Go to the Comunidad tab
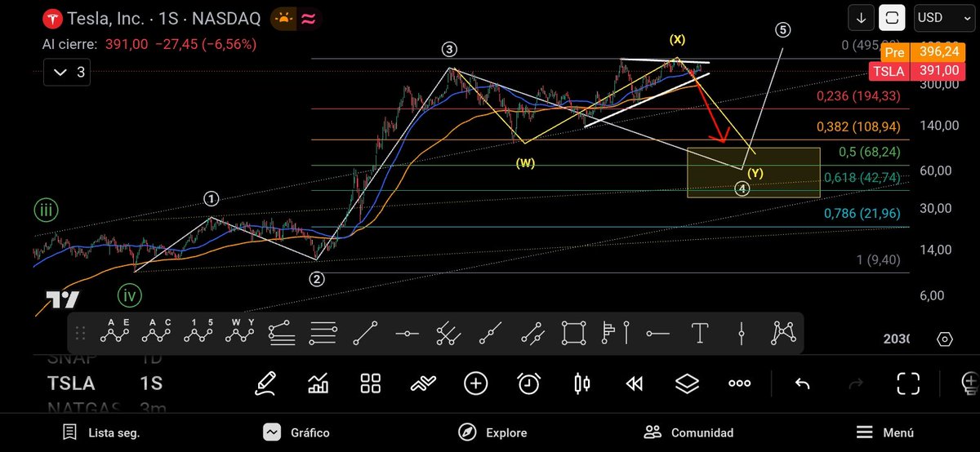The image size is (980, 452). 688,432
